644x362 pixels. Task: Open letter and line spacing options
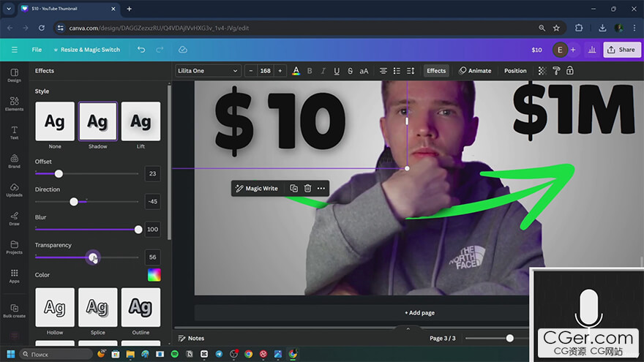pos(411,71)
